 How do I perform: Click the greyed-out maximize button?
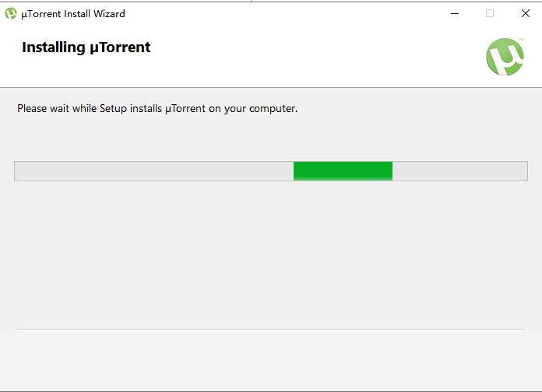pyautogui.click(x=490, y=13)
